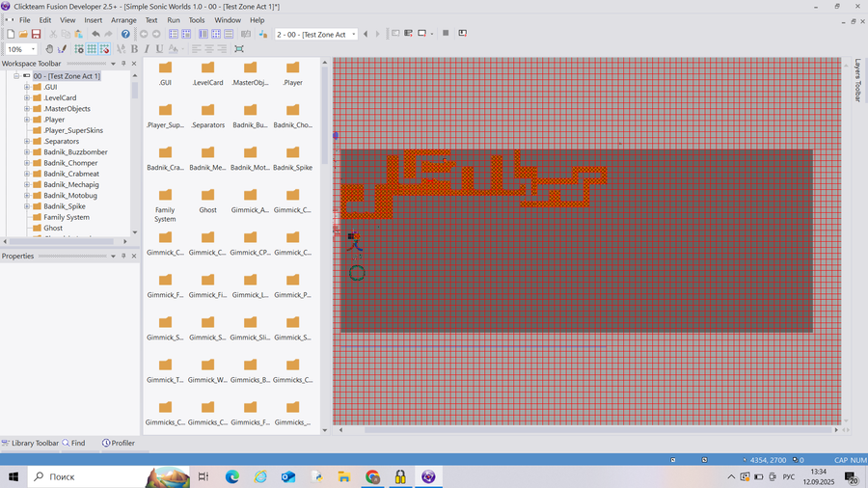Switch to the Find tab

click(x=73, y=443)
